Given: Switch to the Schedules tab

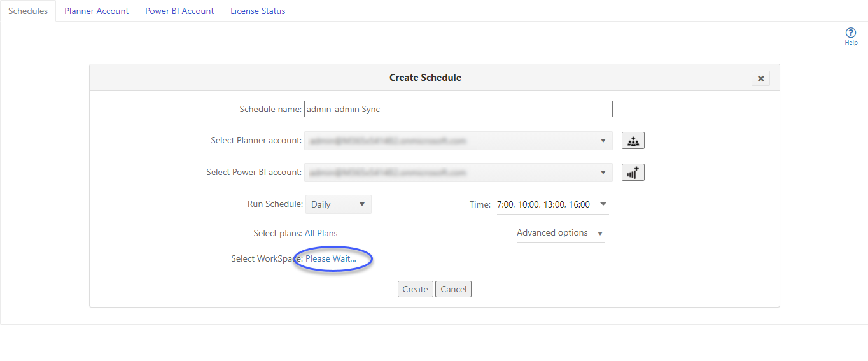Looking at the screenshot, I should coord(28,11).
